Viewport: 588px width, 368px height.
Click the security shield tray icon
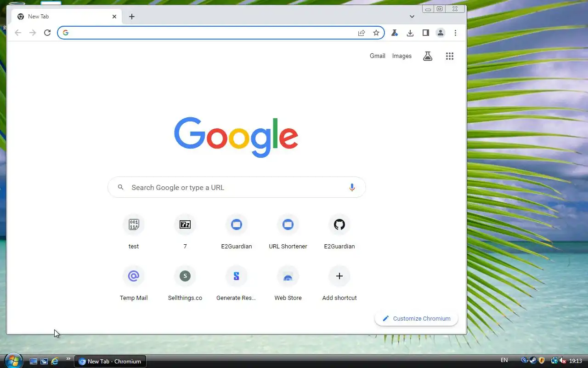(542, 361)
